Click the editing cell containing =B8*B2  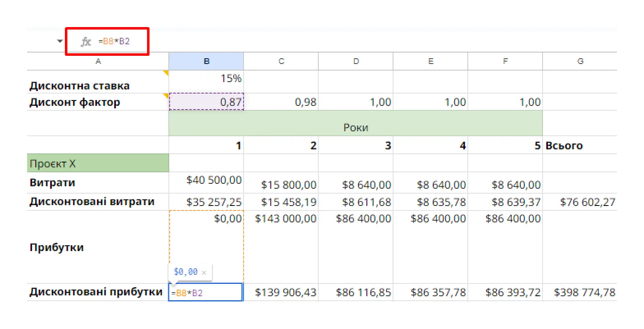coord(206,292)
